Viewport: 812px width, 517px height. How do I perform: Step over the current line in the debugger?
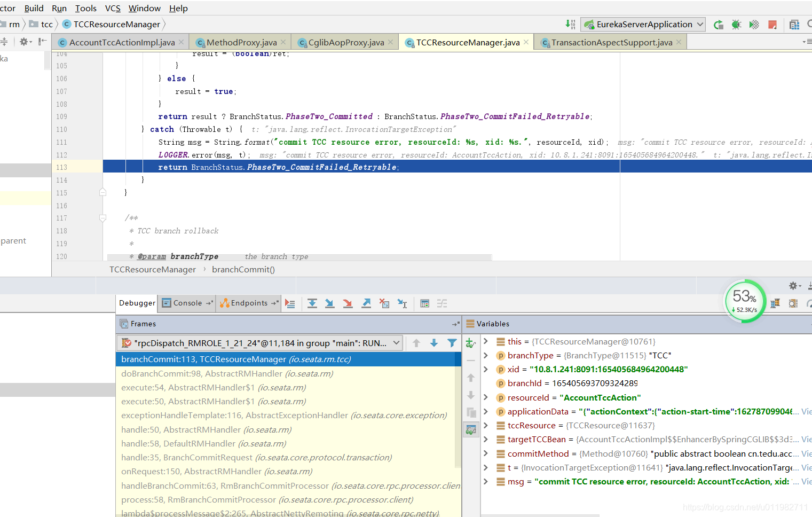click(312, 303)
